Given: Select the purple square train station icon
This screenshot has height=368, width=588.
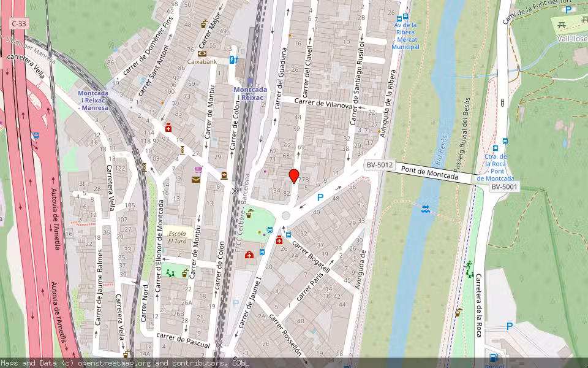Looking at the screenshot, I should click(x=250, y=81).
